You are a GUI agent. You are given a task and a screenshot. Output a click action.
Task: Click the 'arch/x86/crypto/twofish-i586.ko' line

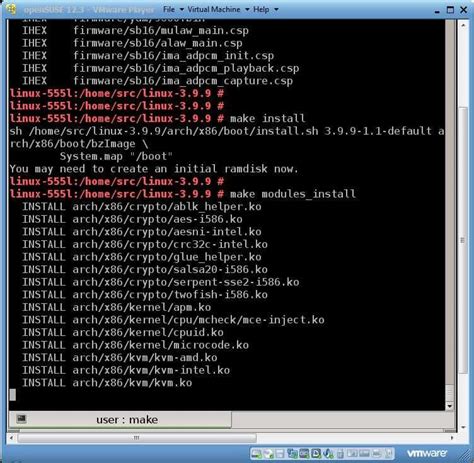coord(170,295)
